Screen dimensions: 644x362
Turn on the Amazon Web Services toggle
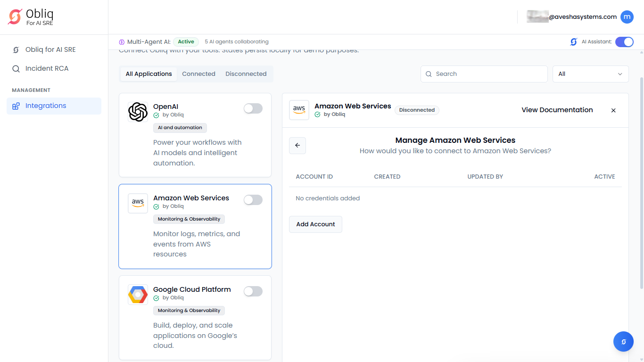tap(253, 200)
